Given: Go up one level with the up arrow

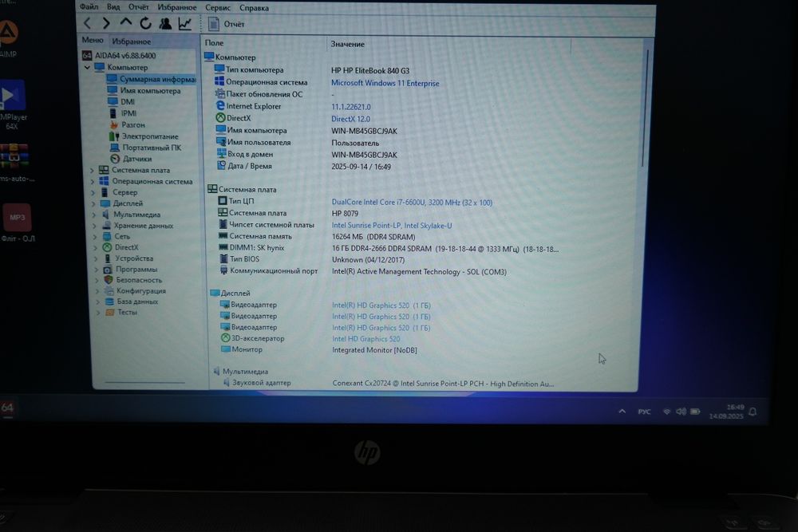Looking at the screenshot, I should [x=126, y=23].
